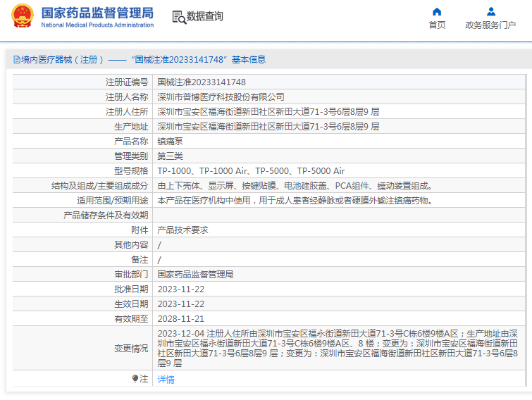Click the 审批部门 row label
This screenshot has width=532, height=400.
click(131, 275)
